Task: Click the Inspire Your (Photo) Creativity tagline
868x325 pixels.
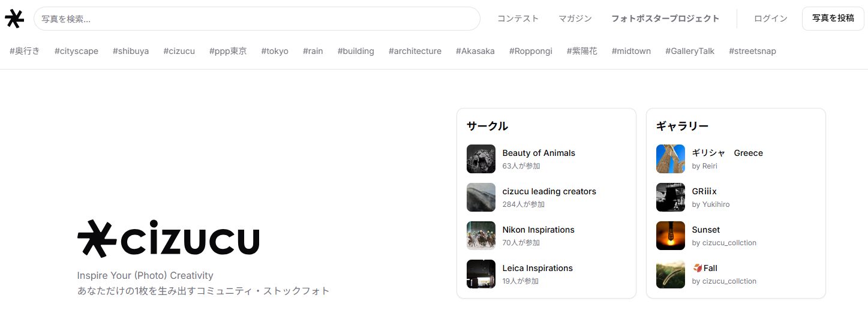Action: coord(145,275)
